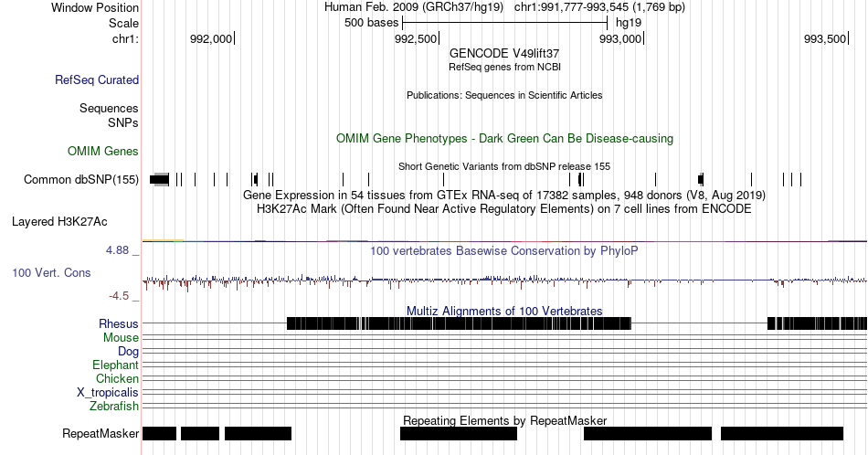868x455 pixels.
Task: Click Publications: Sequences in Scientific Articles title
Action: tap(504, 95)
